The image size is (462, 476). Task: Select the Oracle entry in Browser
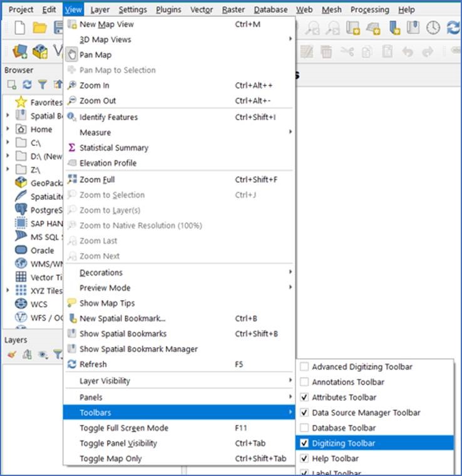coord(34,250)
